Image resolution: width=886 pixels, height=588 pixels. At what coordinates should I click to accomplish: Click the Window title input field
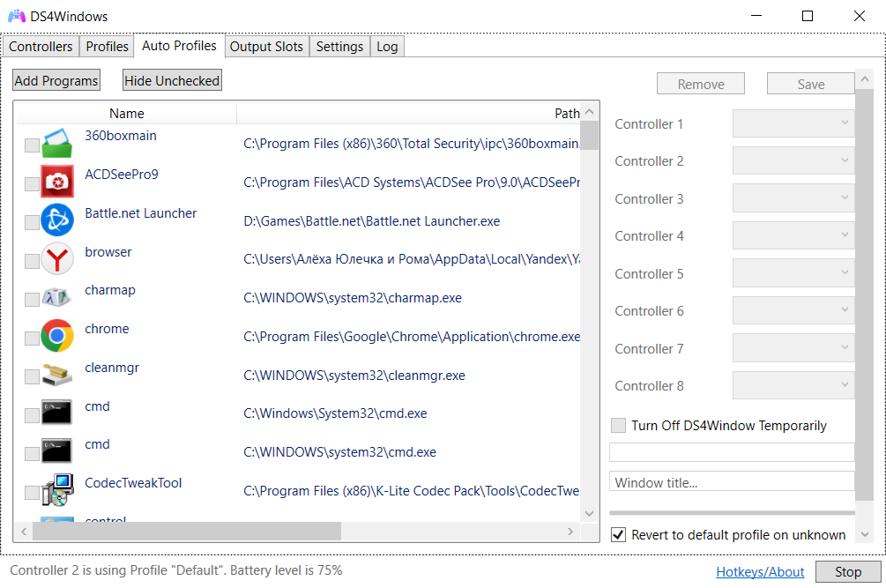732,482
